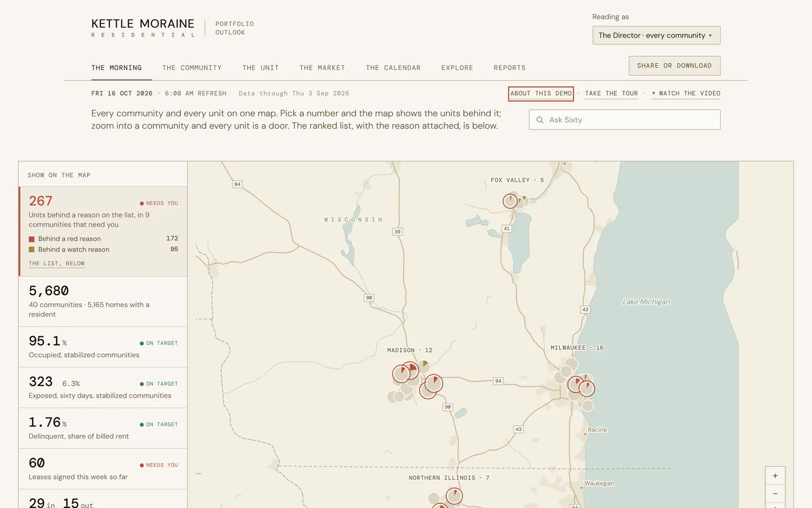Click the Fox Valley red-ringed community marker

[x=510, y=201]
